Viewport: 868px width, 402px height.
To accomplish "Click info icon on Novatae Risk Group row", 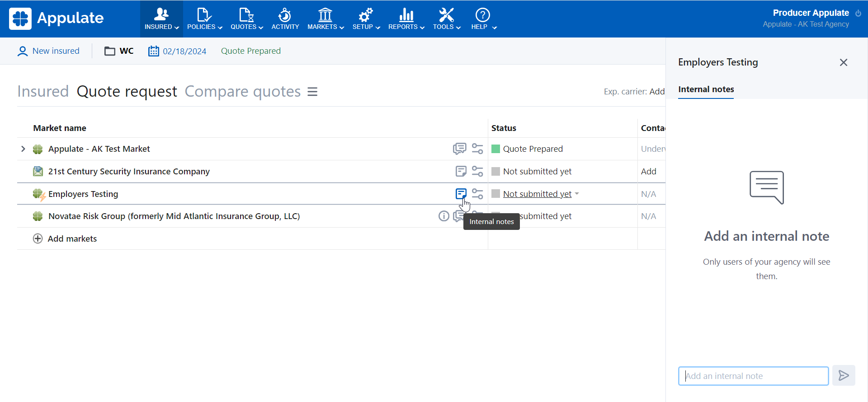I will 443,216.
